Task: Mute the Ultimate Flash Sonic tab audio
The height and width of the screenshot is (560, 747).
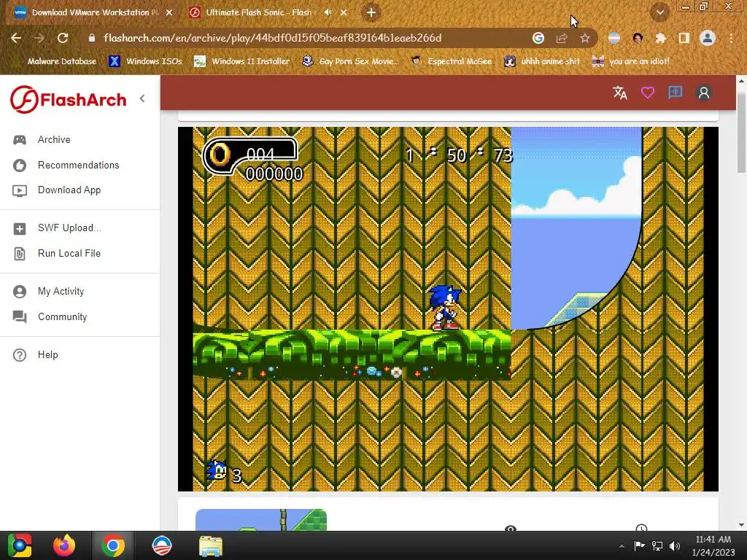Action: click(x=328, y=12)
